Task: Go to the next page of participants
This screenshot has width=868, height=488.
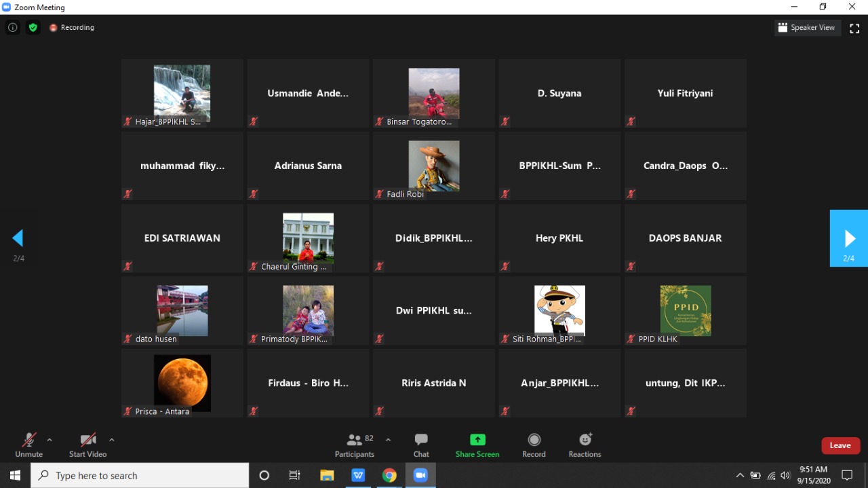Action: click(x=849, y=238)
